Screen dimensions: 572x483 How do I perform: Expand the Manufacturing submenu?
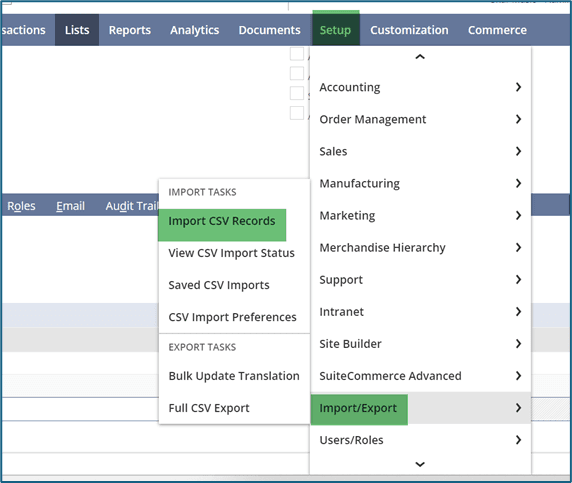pos(421,183)
